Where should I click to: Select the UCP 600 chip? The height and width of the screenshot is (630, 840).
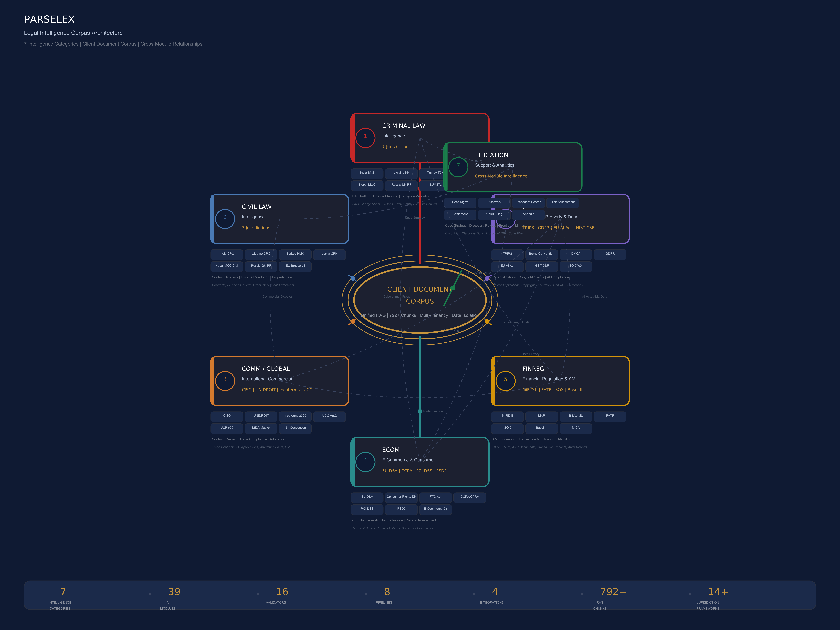[x=227, y=429]
